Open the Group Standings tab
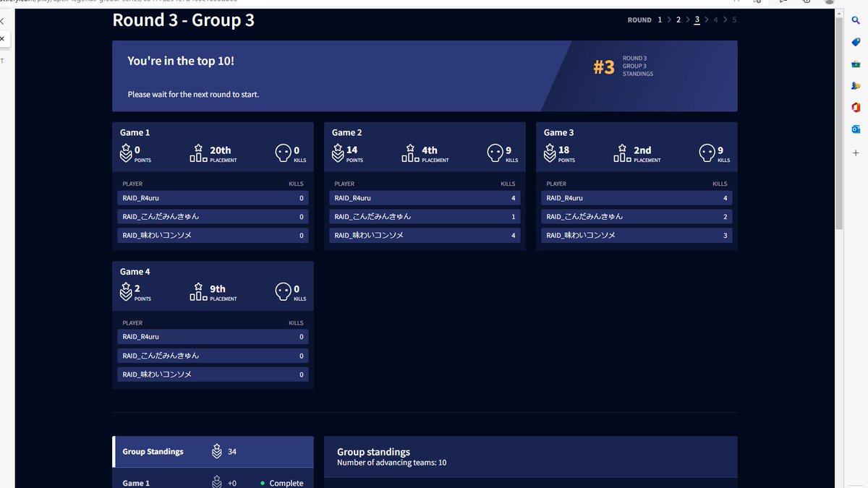Viewport: 868px width, 488px height. coord(213,452)
